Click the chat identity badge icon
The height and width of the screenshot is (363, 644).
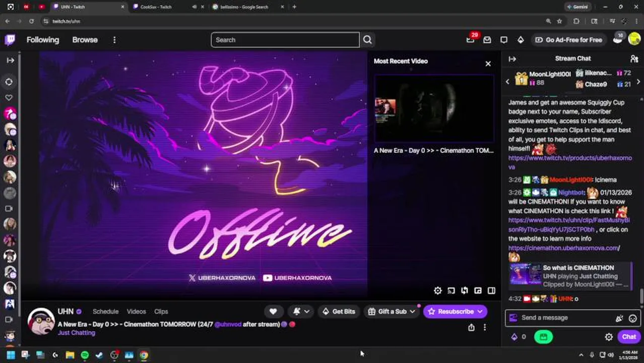pyautogui.click(x=513, y=318)
